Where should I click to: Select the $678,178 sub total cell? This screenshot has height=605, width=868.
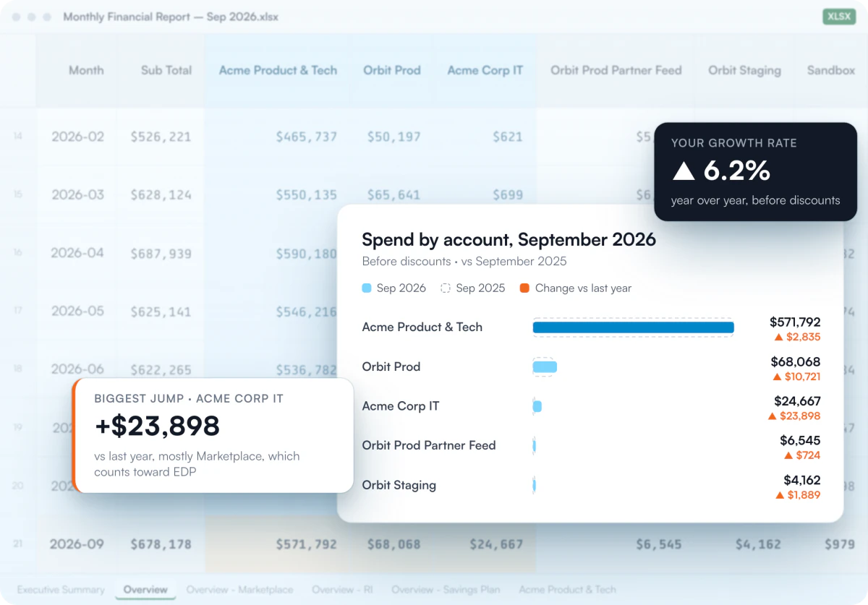[x=161, y=544]
